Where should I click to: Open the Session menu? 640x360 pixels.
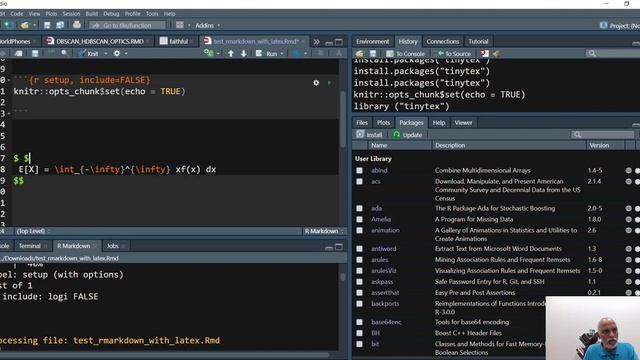point(71,14)
